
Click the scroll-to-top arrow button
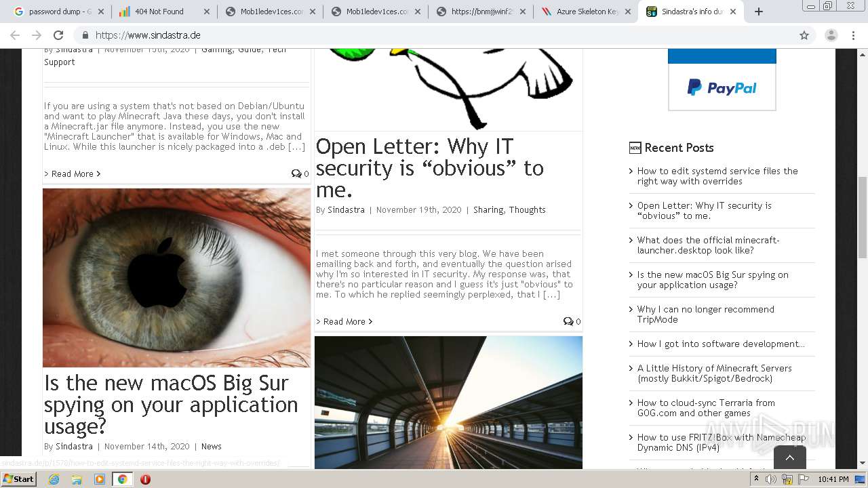[790, 457]
